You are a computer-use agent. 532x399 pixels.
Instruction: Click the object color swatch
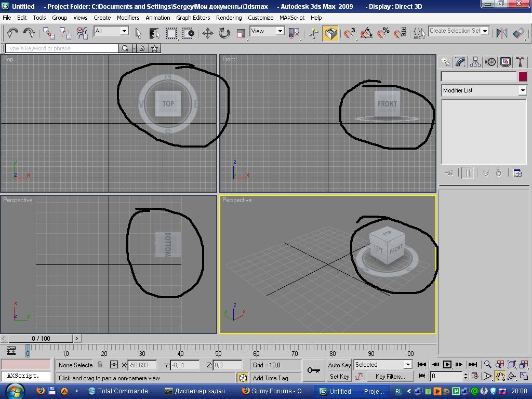coord(523,76)
